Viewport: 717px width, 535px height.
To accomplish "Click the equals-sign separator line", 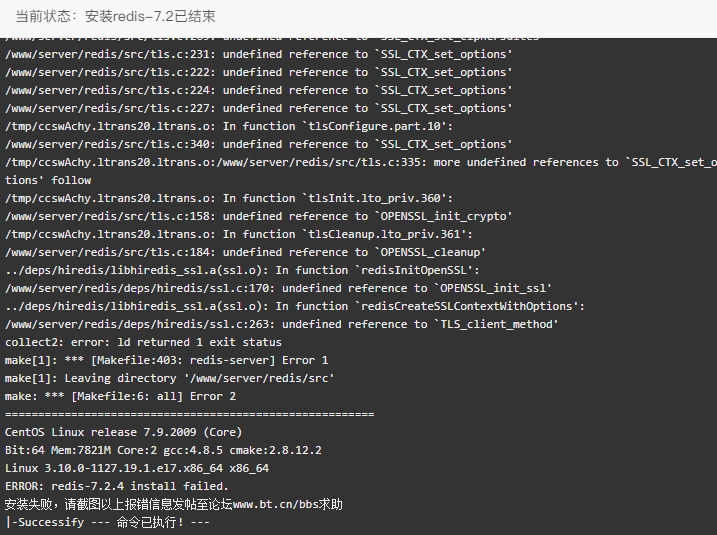I will [190, 414].
